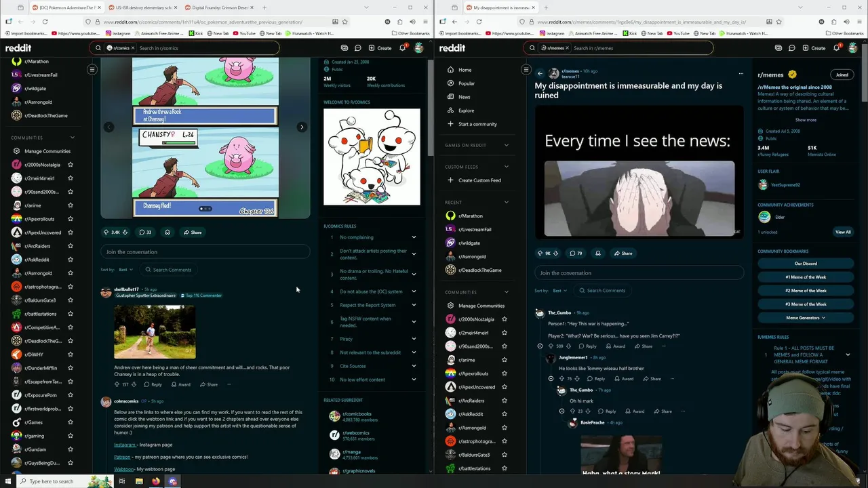Share the r/comics post

coord(192,232)
